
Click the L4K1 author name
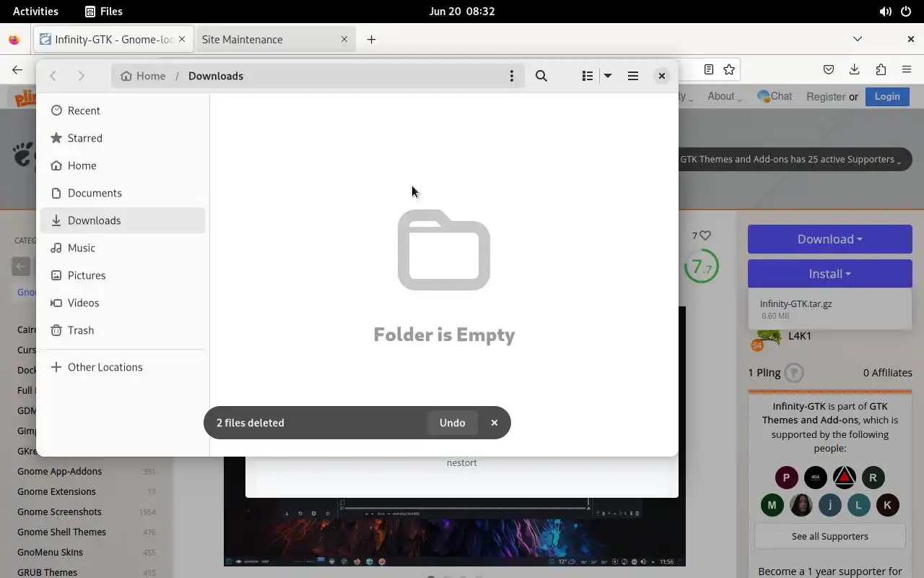pyautogui.click(x=800, y=336)
